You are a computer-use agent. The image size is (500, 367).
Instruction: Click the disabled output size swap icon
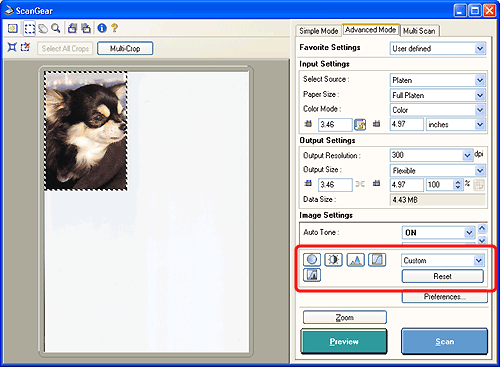pos(479,185)
